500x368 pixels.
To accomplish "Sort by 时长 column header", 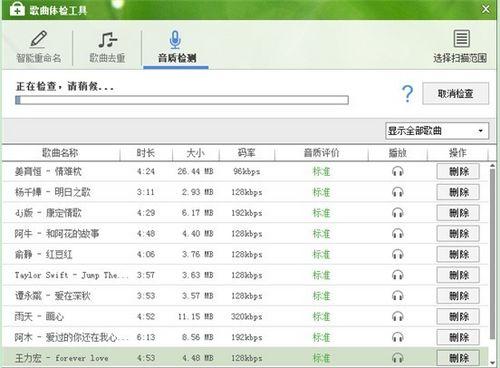I will [x=146, y=153].
